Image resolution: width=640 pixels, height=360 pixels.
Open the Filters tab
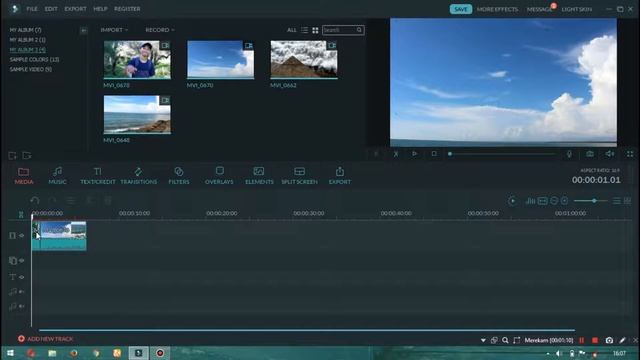[179, 176]
